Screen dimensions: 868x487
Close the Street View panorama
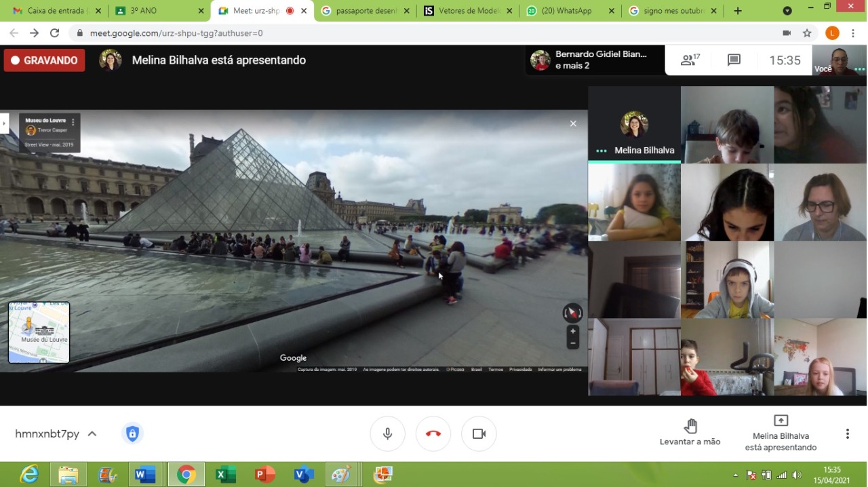pos(573,123)
